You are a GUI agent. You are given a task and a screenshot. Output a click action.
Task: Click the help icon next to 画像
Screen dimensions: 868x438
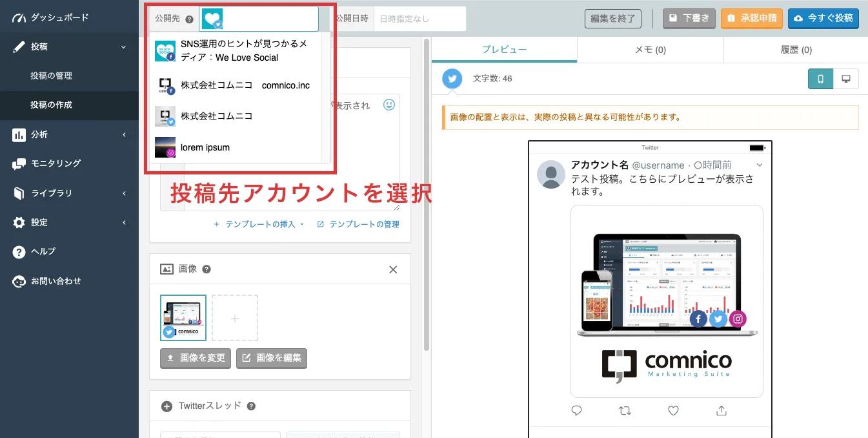tap(207, 269)
